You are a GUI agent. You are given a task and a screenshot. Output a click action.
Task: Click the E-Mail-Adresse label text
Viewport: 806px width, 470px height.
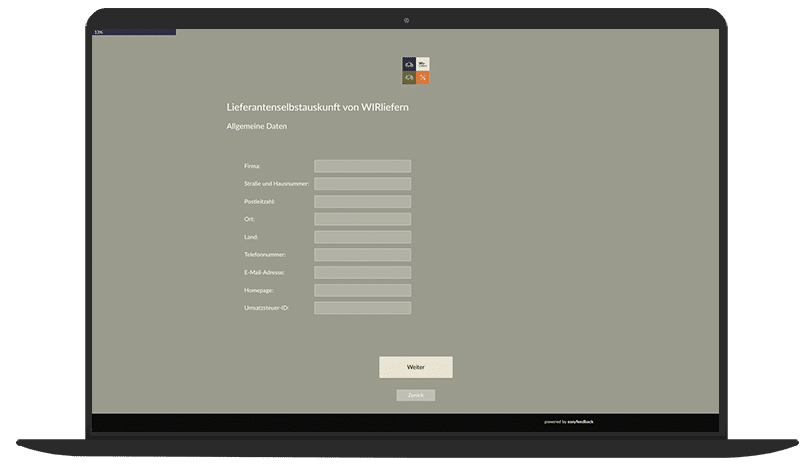click(x=265, y=272)
